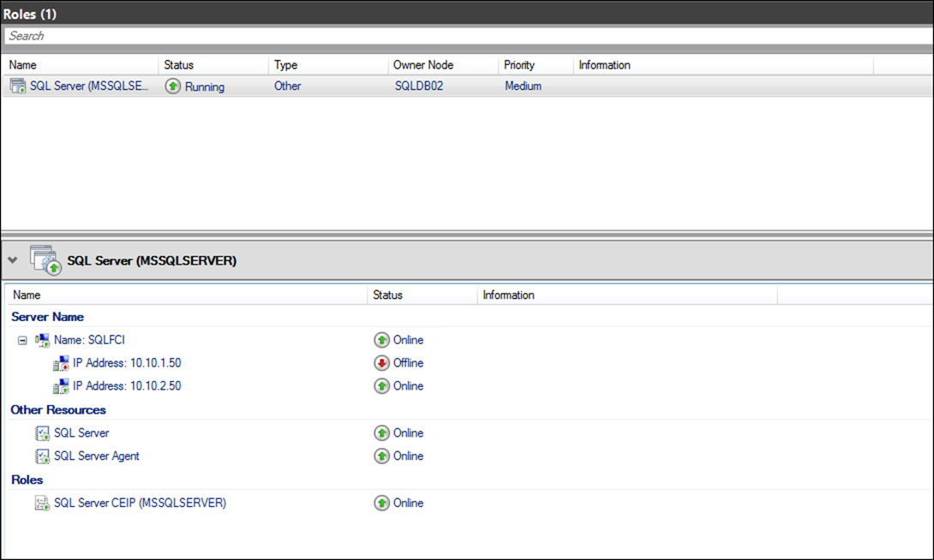This screenshot has width=934, height=560.
Task: Sort roles by Priority column header
Action: click(x=536, y=65)
